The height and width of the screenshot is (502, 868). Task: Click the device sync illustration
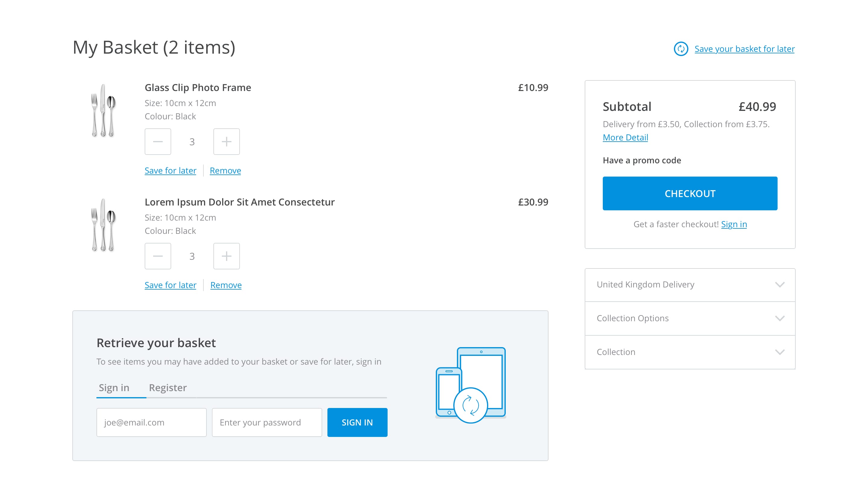[x=470, y=385]
